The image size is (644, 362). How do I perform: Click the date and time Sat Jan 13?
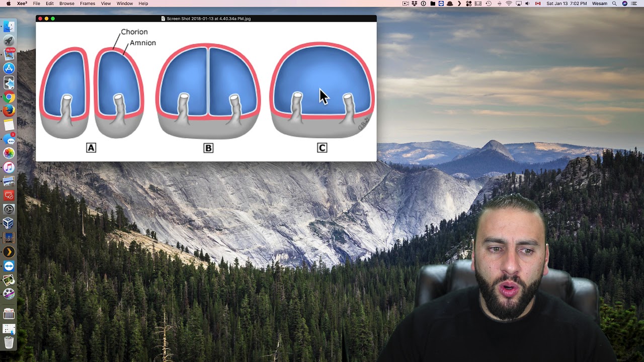[x=567, y=4]
